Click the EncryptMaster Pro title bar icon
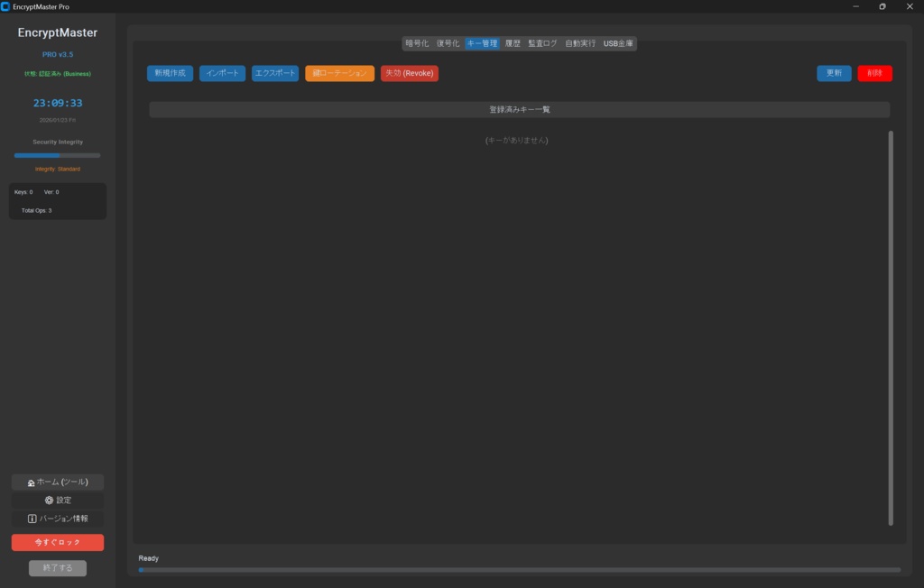Image resolution: width=924 pixels, height=588 pixels. pos(7,6)
